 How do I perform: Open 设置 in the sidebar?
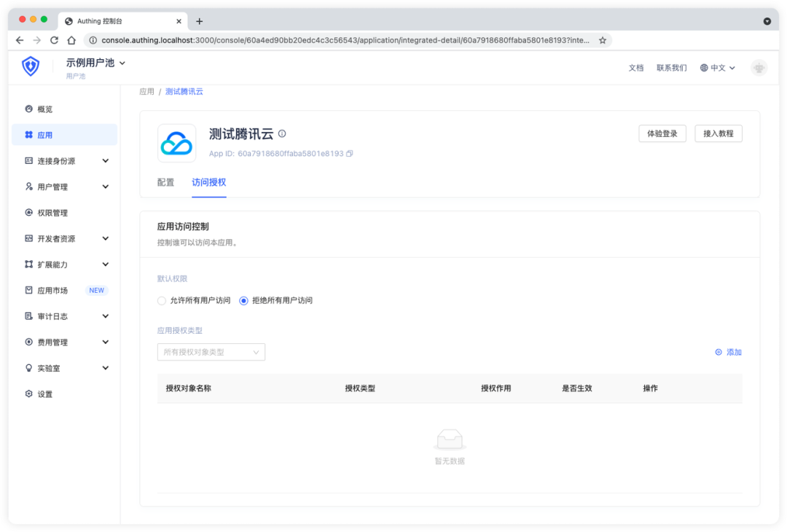(x=64, y=394)
